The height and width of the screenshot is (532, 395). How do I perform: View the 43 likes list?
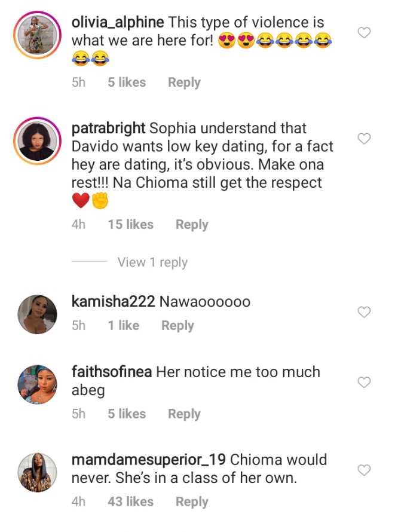[x=130, y=502]
